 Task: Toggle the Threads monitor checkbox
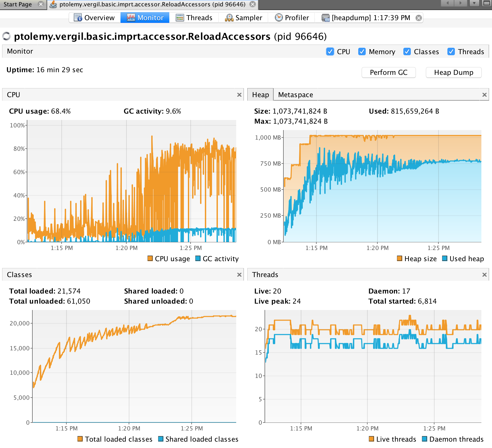pyautogui.click(x=451, y=51)
